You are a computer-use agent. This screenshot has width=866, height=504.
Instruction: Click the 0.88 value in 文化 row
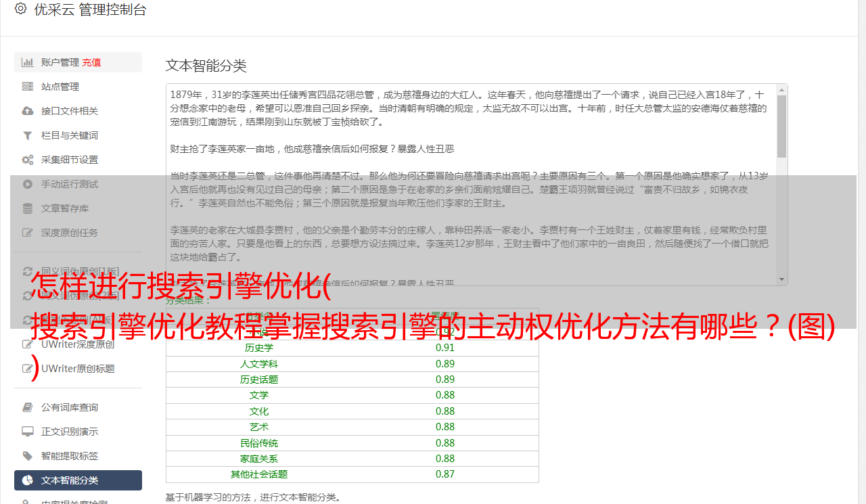coord(445,411)
